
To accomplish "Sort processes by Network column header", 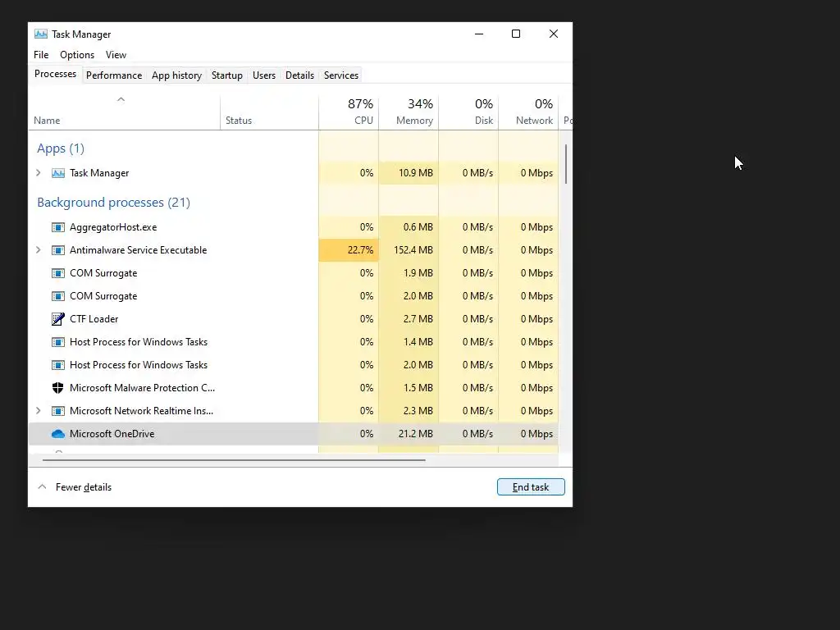I will [x=529, y=112].
